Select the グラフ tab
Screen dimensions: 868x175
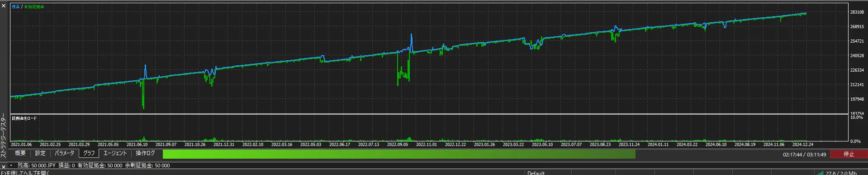pyautogui.click(x=89, y=154)
